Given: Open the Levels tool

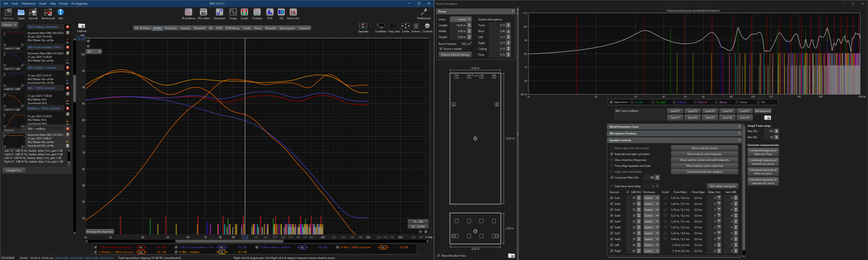Looking at the screenshot, I should point(245,12).
